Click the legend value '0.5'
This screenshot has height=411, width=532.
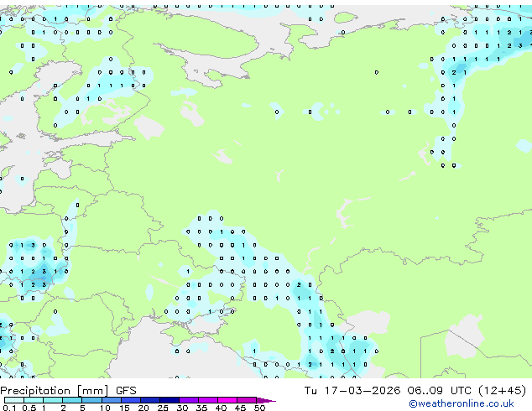(x=29, y=408)
